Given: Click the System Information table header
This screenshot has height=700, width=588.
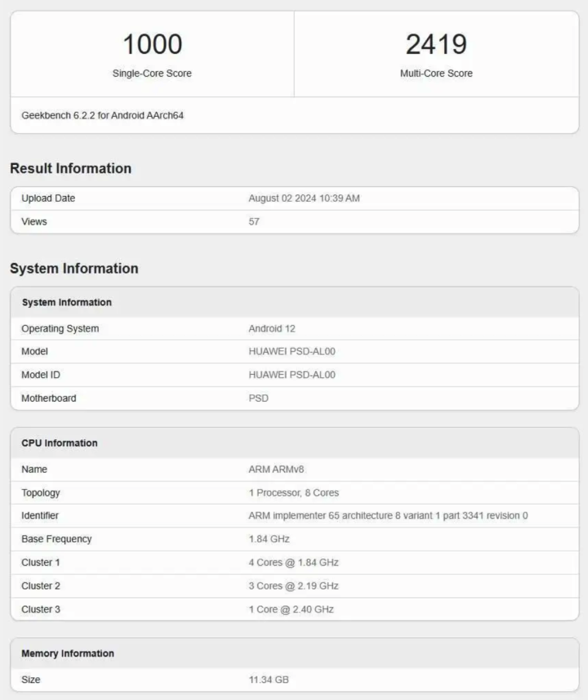Looking at the screenshot, I should tap(295, 302).
